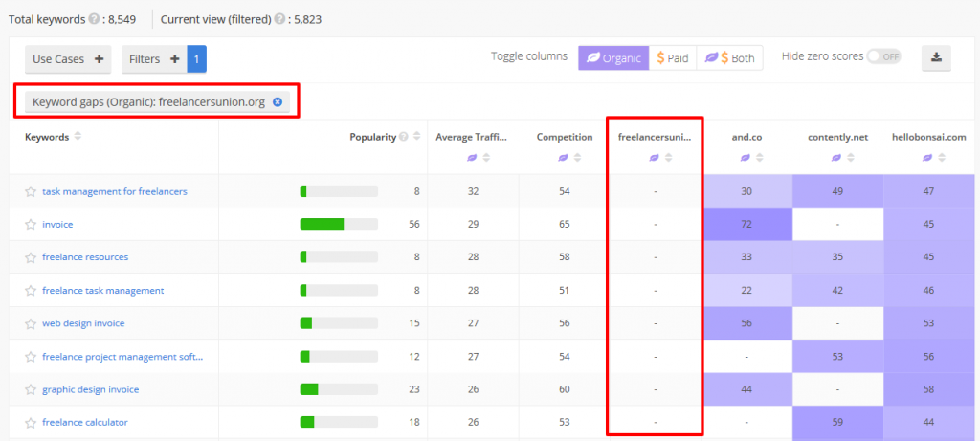Star the 'task management for freelancers' keyword

[30, 191]
